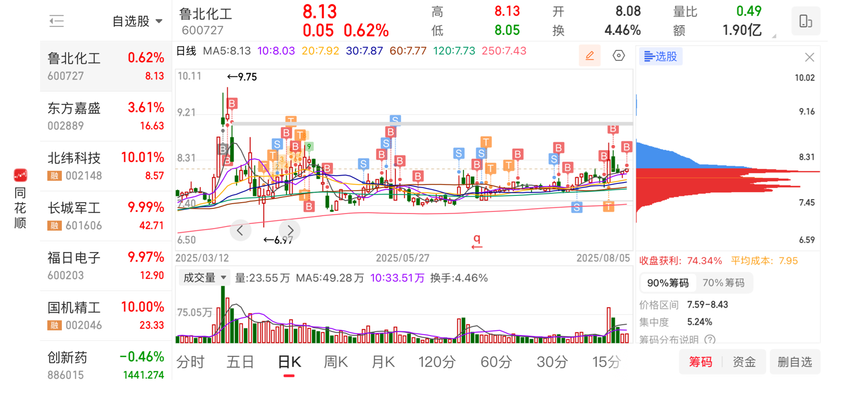
Task: Click the 日线 period label
Action: coord(186,51)
